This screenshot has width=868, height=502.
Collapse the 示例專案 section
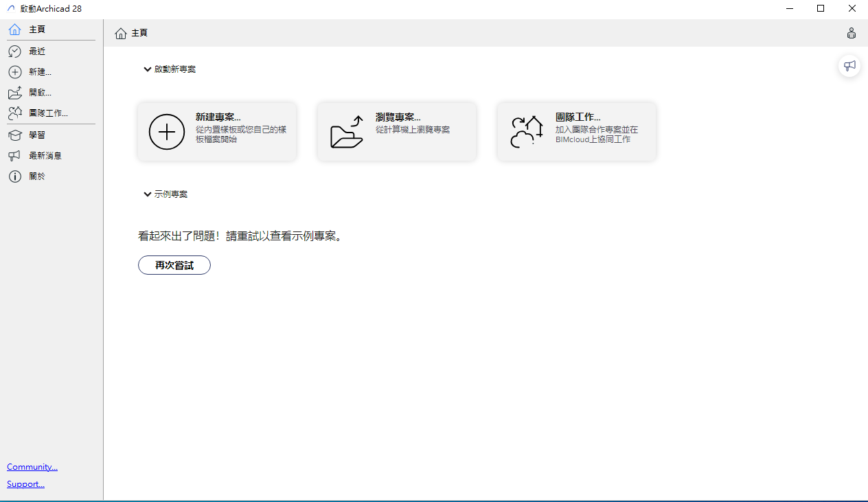147,194
